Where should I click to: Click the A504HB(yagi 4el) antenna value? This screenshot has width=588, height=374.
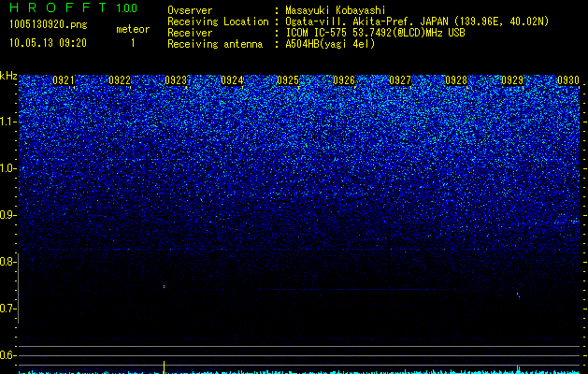pyautogui.click(x=330, y=44)
